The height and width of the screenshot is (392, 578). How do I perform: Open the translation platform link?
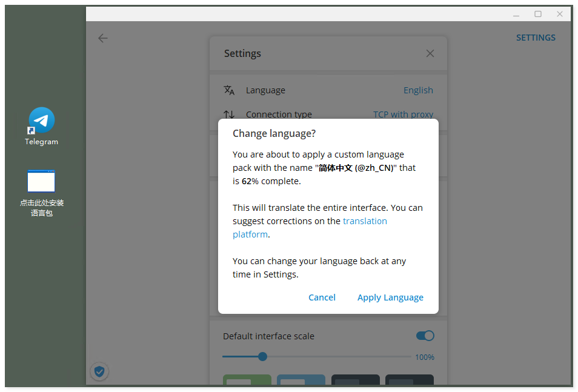pyautogui.click(x=365, y=221)
